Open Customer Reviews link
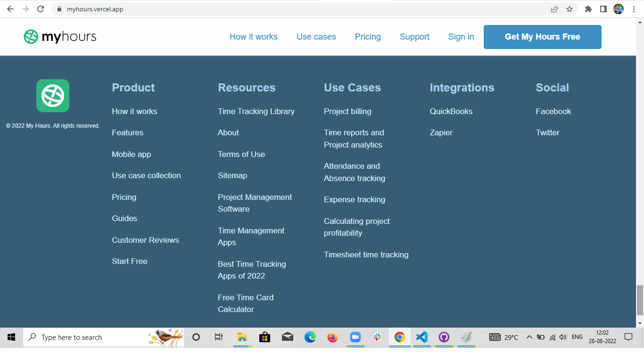Screen dimensions: 644x362 point(146,240)
